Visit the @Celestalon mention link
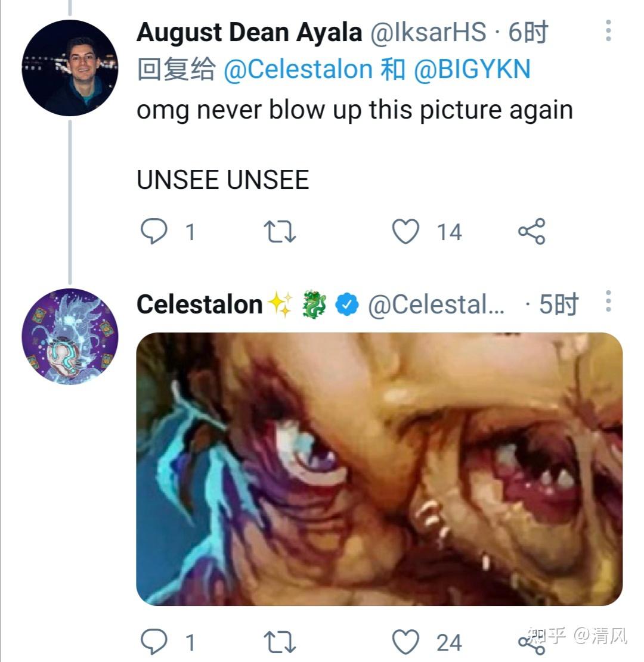 click(x=298, y=70)
